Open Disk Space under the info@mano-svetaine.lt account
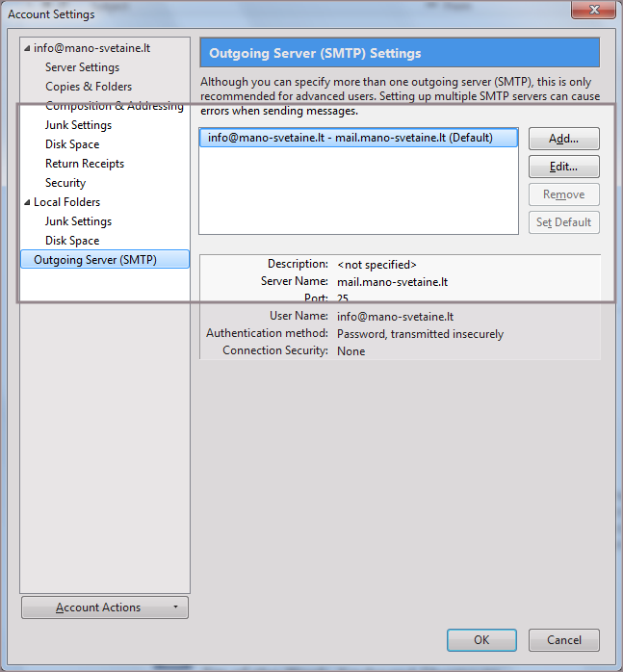623x672 pixels. click(x=72, y=144)
